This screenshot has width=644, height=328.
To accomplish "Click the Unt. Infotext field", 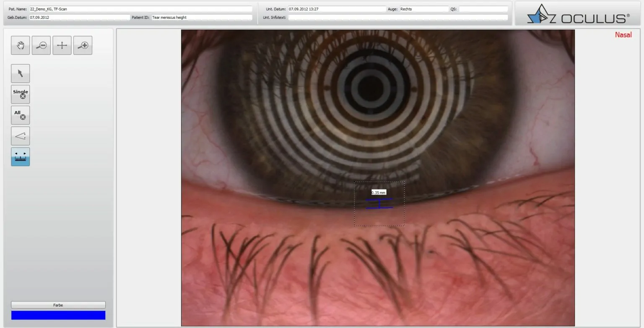I will [x=397, y=18].
